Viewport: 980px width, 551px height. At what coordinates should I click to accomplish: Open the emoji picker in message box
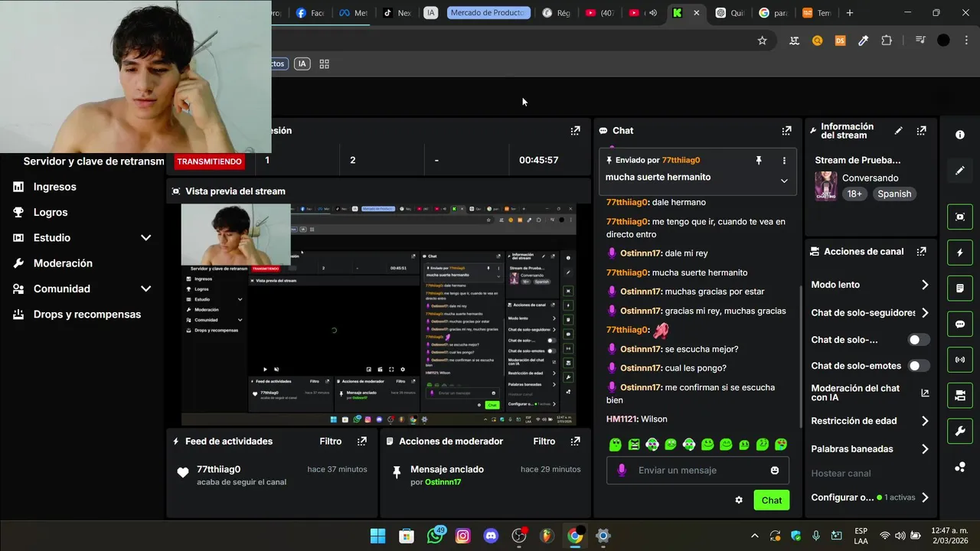click(x=775, y=470)
